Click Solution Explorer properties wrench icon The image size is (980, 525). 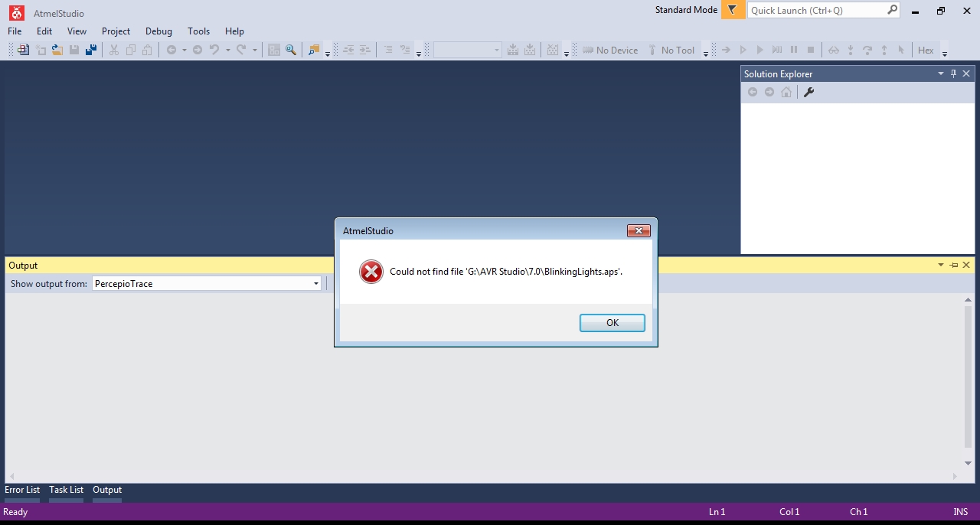tap(808, 92)
